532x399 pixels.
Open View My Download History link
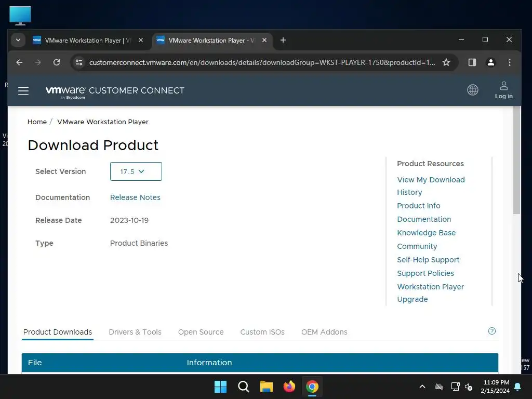click(431, 186)
